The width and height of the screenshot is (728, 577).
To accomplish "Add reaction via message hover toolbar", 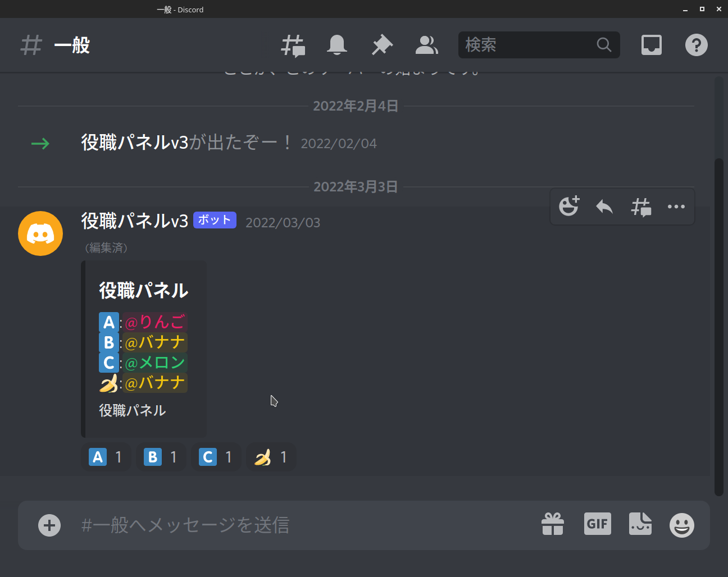I will (569, 206).
